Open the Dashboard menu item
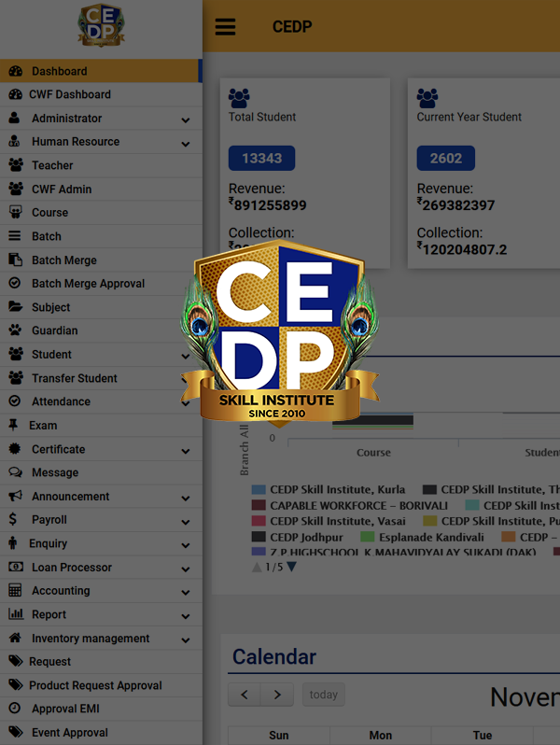 coord(101,71)
